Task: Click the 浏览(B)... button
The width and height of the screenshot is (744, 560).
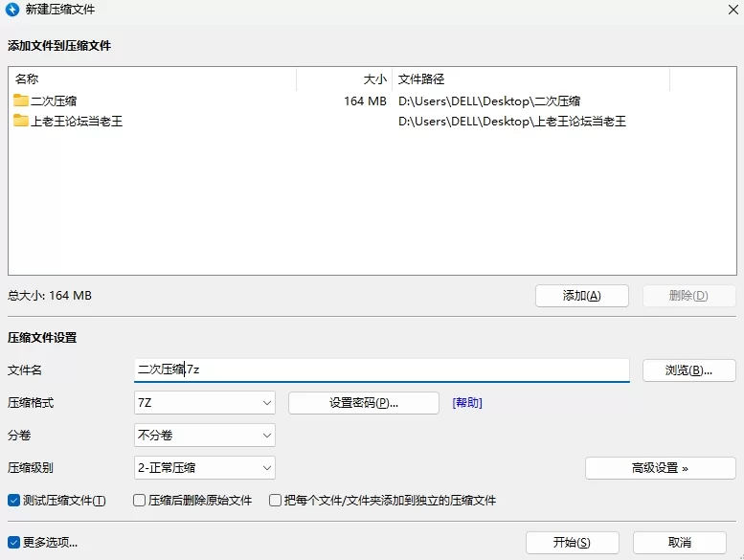Action: point(689,370)
